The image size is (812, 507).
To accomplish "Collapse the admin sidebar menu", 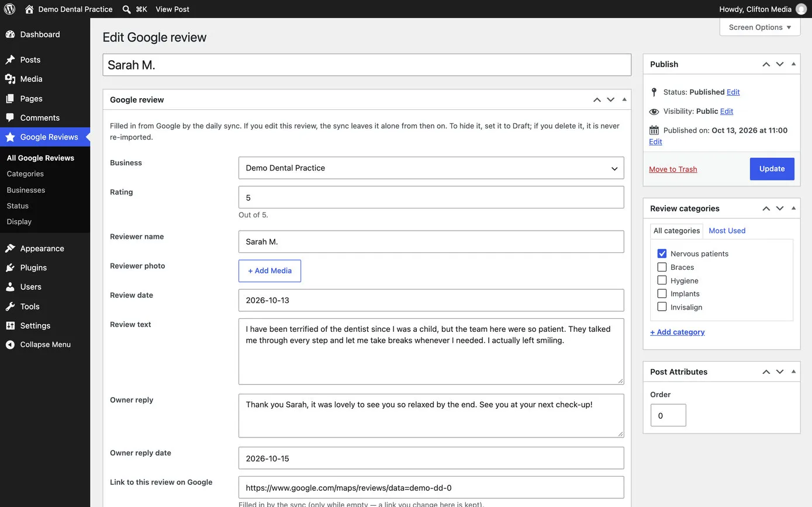I will pyautogui.click(x=45, y=345).
